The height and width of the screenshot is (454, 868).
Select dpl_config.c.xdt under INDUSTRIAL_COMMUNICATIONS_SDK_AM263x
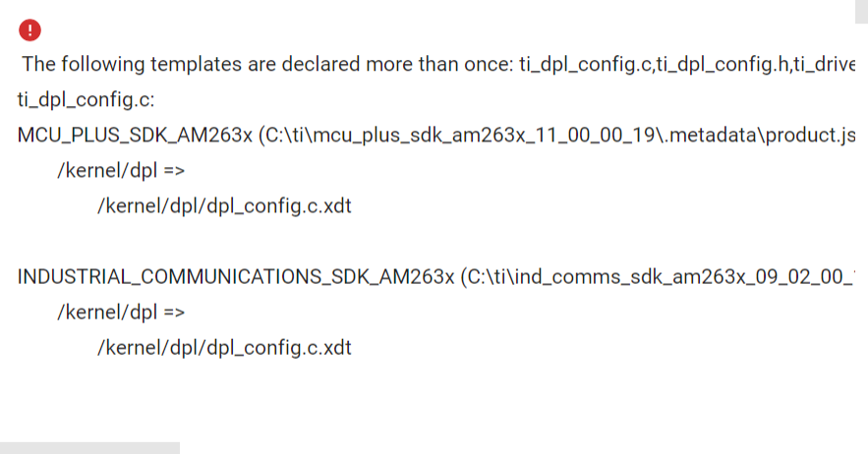[x=278, y=348]
